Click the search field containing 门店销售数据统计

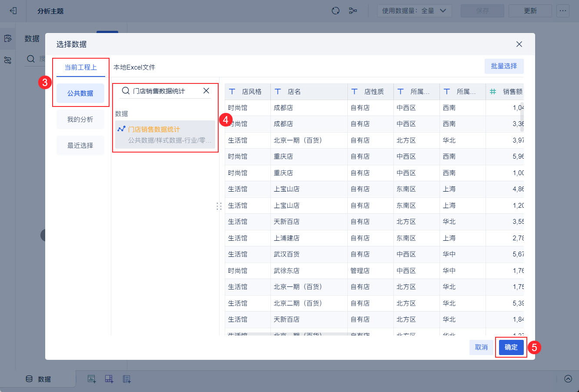(x=165, y=91)
